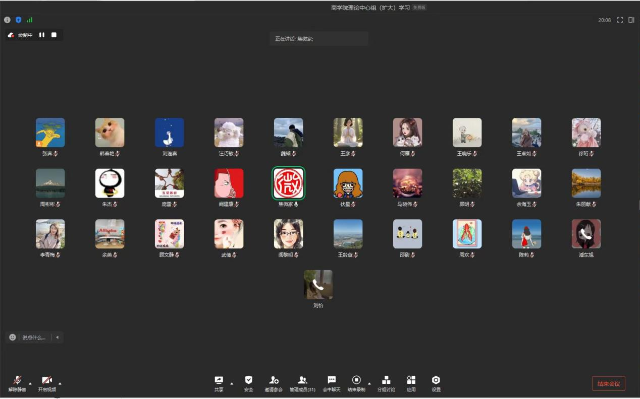The image size is (640, 399).
Task: Open video options arrow beside camera
Action: (60, 383)
